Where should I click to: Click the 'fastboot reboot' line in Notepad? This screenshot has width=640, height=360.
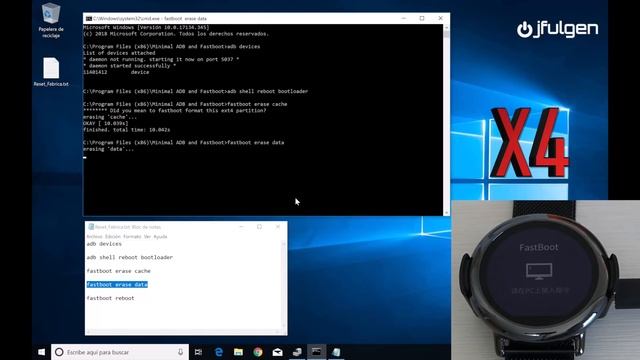coord(110,298)
